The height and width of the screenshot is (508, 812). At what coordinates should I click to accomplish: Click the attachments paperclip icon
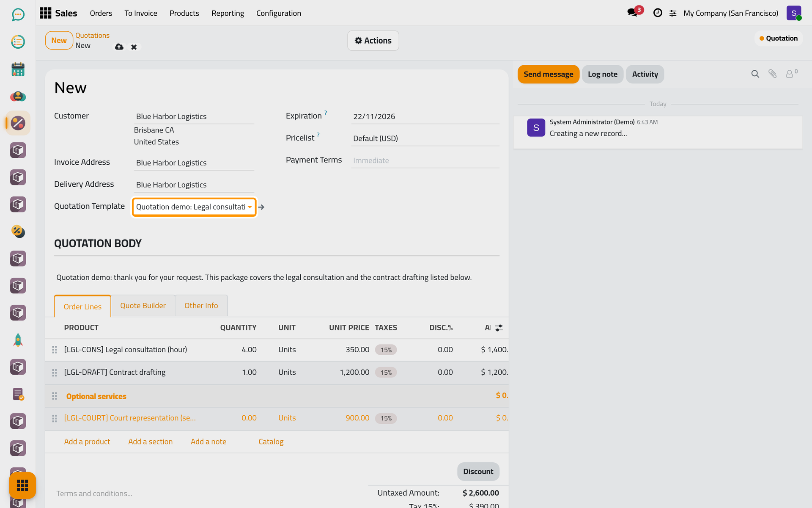pos(772,74)
